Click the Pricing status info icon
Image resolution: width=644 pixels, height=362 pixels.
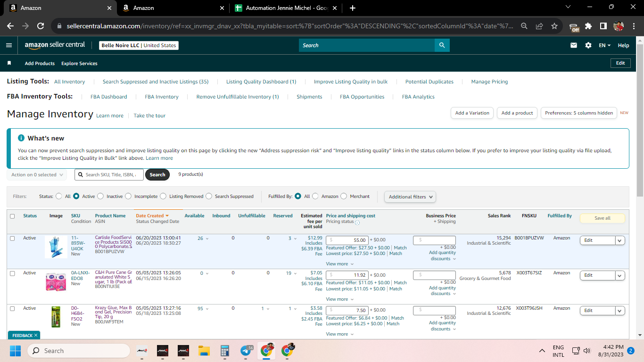357,222
